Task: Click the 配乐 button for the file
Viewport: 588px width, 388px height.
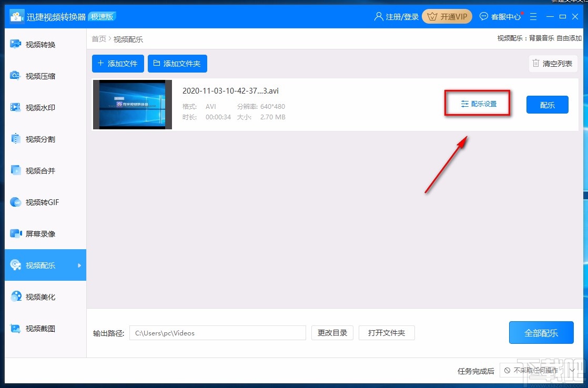Action: [547, 105]
